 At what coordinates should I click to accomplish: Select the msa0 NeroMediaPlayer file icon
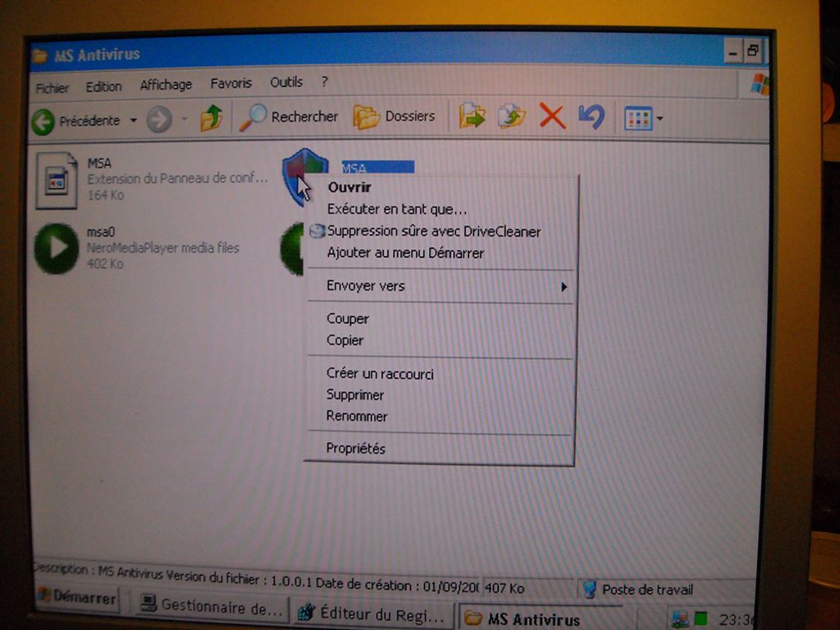(57, 249)
